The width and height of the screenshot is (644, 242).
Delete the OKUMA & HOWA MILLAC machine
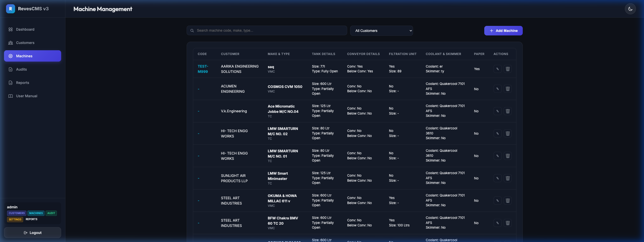[x=508, y=201]
